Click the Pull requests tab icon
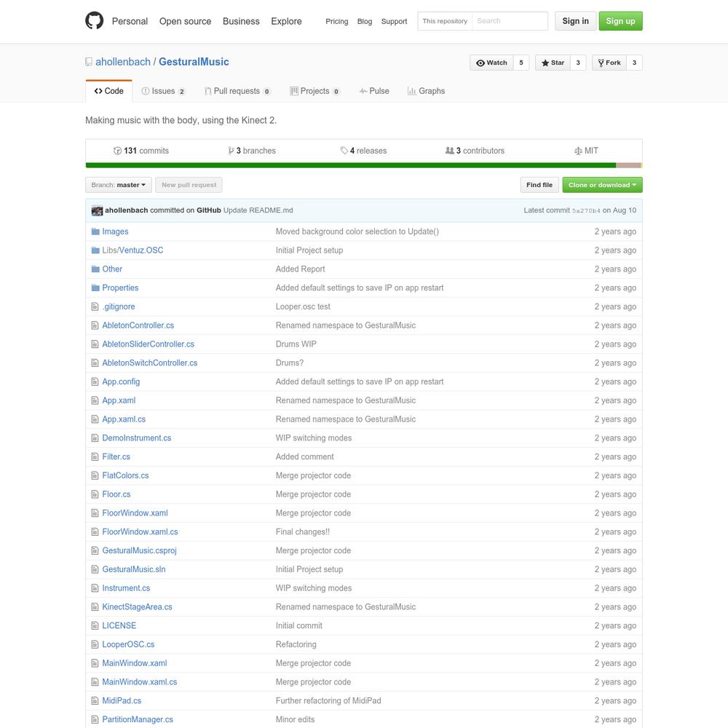 [208, 91]
